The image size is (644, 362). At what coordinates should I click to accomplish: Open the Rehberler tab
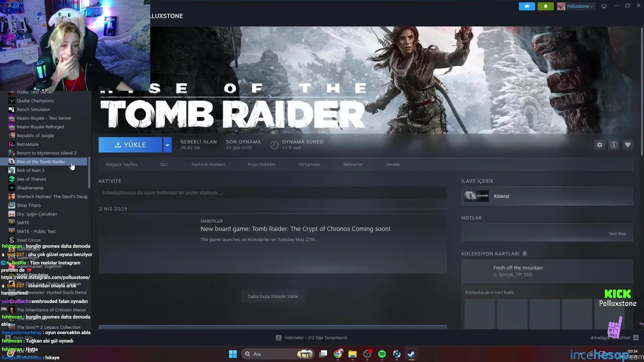click(353, 164)
